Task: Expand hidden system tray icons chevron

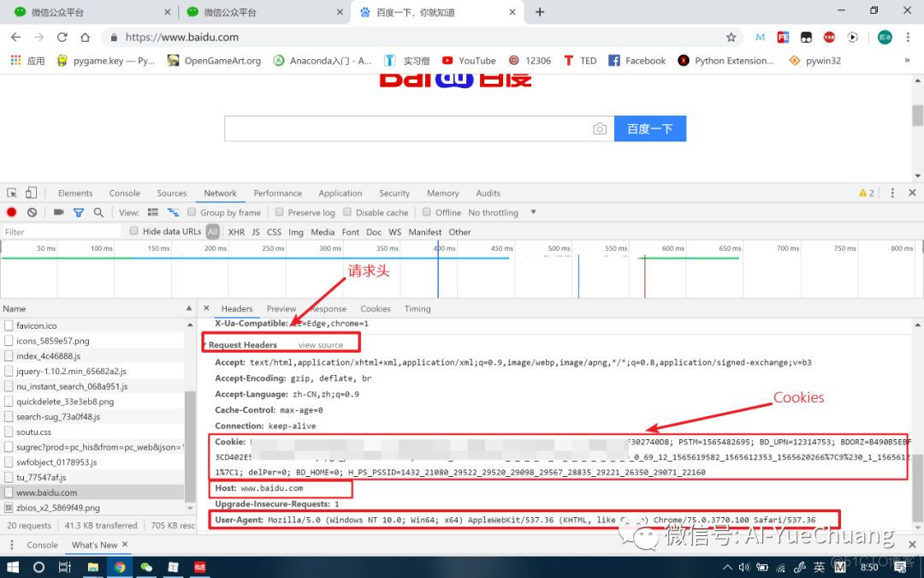Action: pos(727,568)
